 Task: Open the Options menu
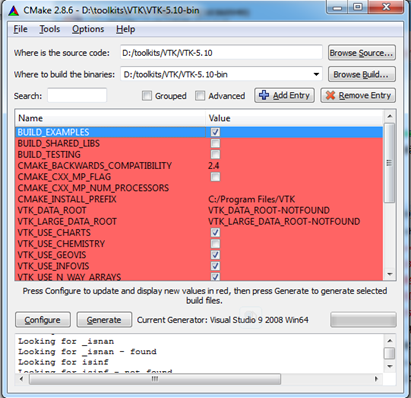click(x=88, y=29)
